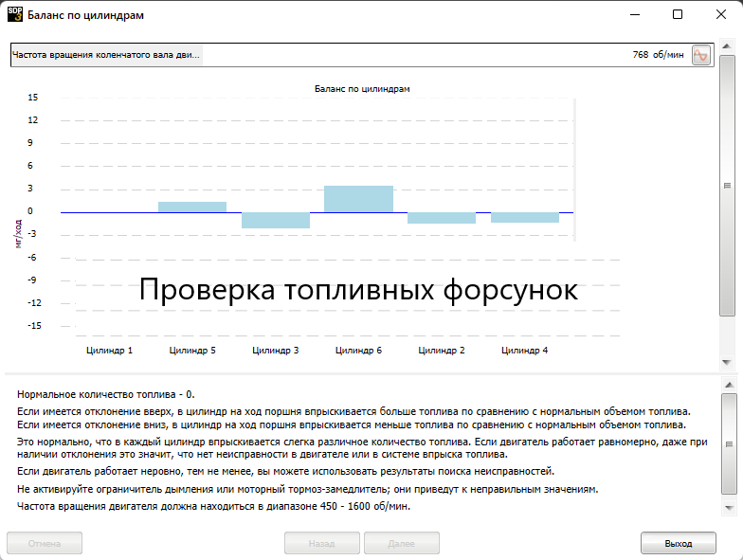Click upper panel scrollbar down arrow
This screenshot has width=743, height=560.
tap(727, 362)
